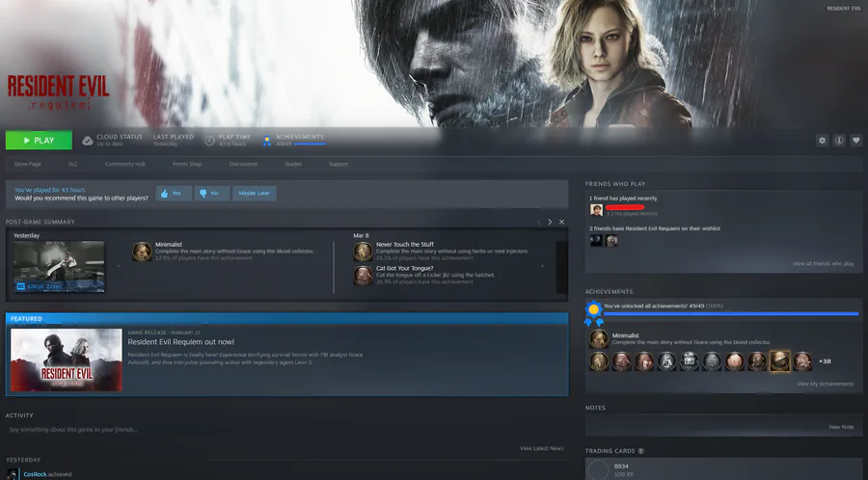Show game info with the info icon
The image size is (868, 480).
pos(839,141)
